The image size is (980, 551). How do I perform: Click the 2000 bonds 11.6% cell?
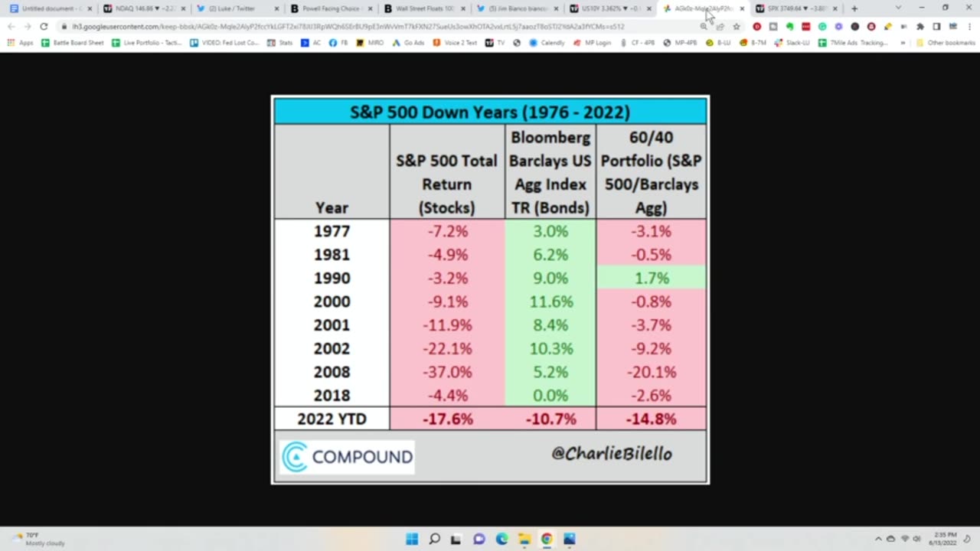[x=550, y=302]
